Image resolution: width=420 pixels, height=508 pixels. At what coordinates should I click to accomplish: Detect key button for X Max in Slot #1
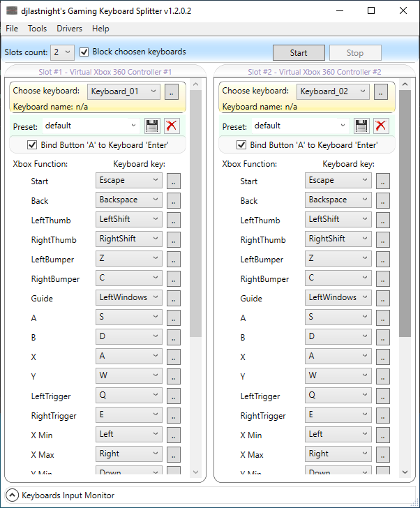[174, 454]
